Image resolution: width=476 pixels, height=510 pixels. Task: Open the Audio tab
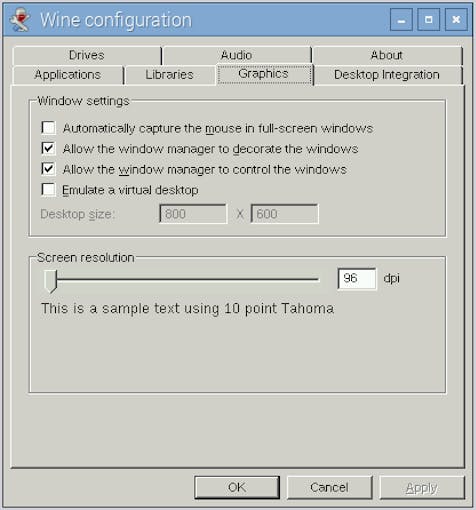(237, 55)
